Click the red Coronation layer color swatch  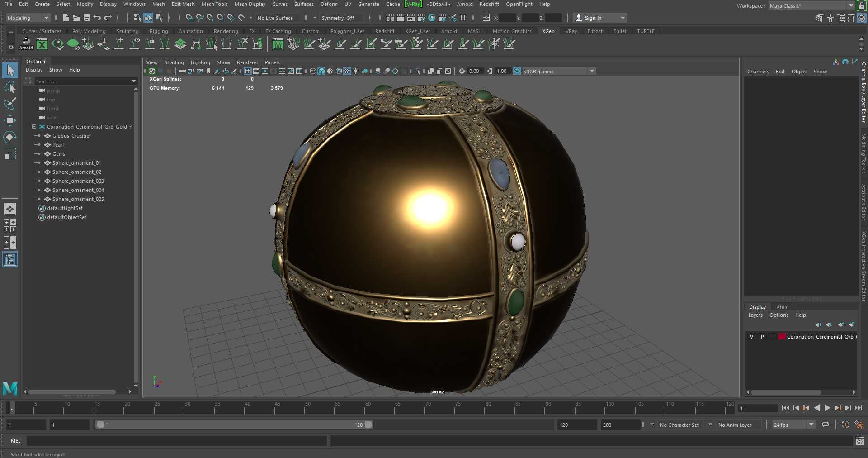[782, 337]
